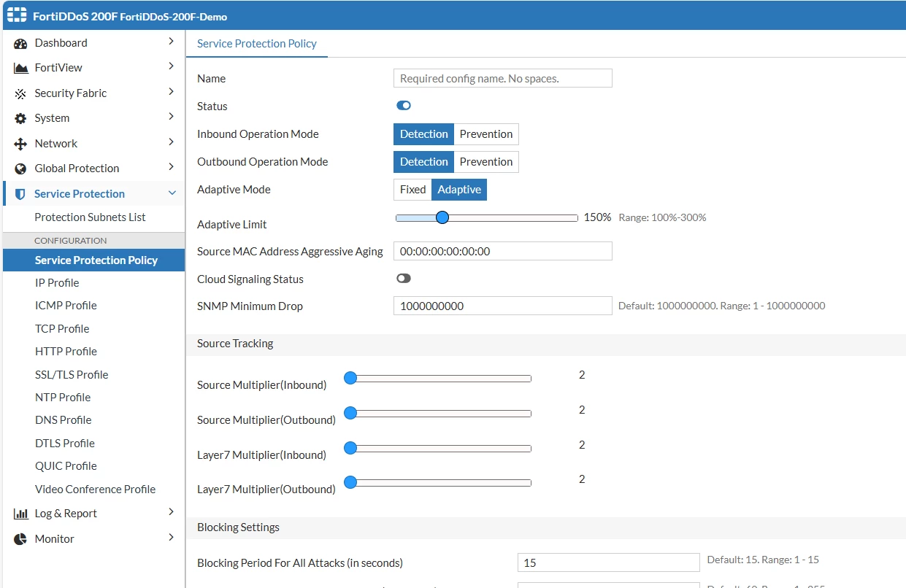Go to Video Conference Profile
The height and width of the screenshot is (588, 906).
pyautogui.click(x=95, y=490)
